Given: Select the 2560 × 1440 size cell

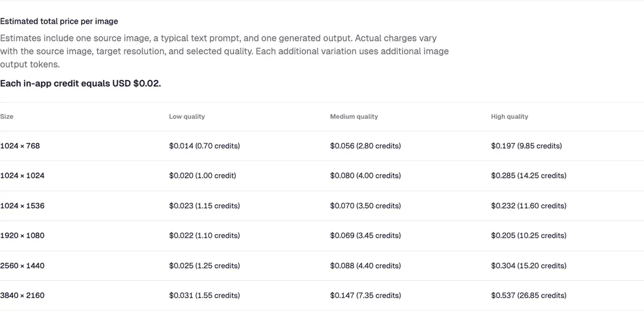Looking at the screenshot, I should click(23, 266).
